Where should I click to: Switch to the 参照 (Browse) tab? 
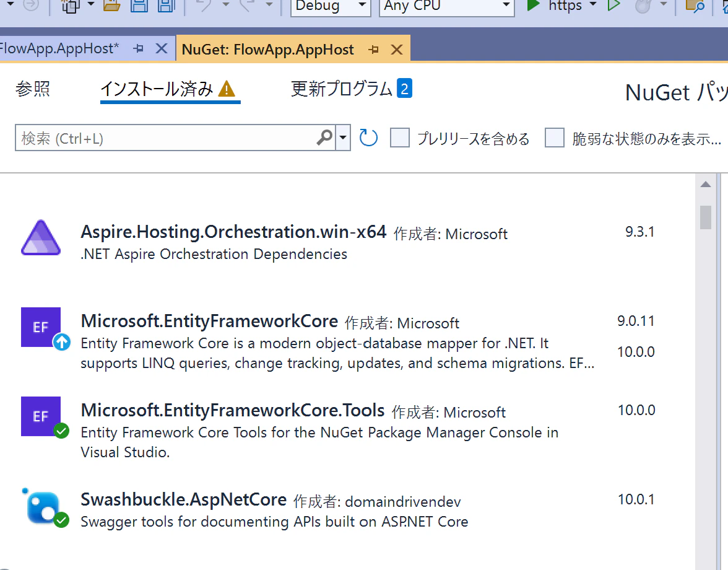(x=32, y=88)
